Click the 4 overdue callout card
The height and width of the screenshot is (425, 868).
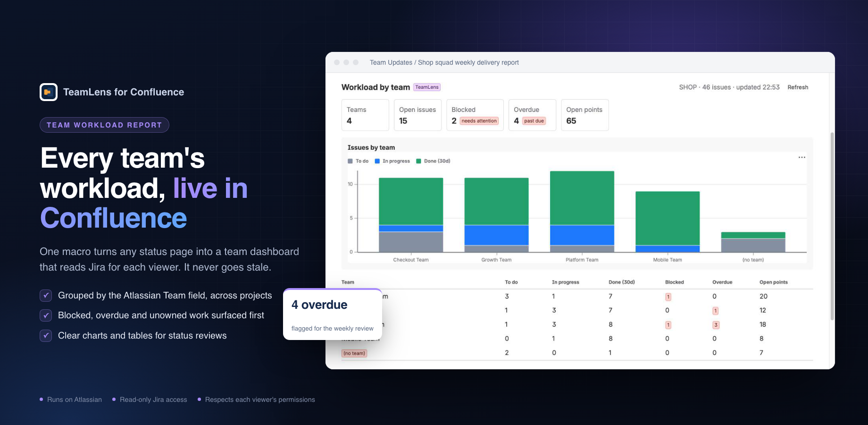click(333, 314)
